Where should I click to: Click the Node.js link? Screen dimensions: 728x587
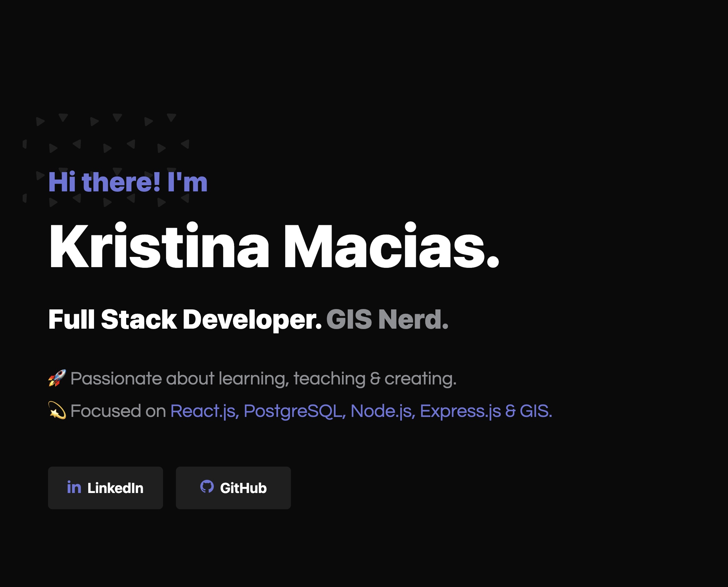click(381, 410)
